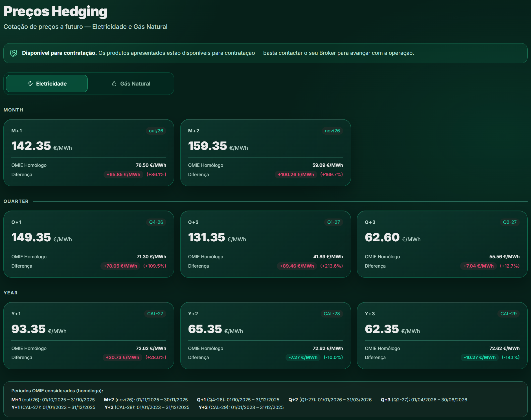Click the MONTH section heading
Viewport: 531px width, 420px height.
[13, 110]
